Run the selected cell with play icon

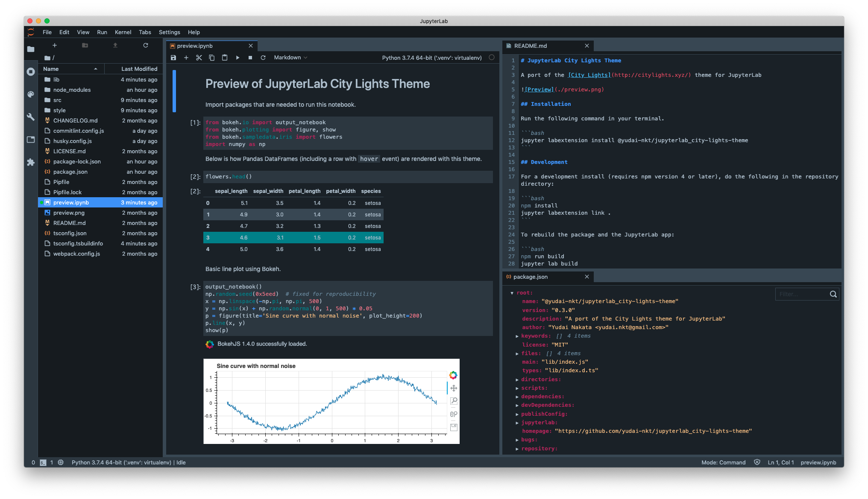coord(238,58)
